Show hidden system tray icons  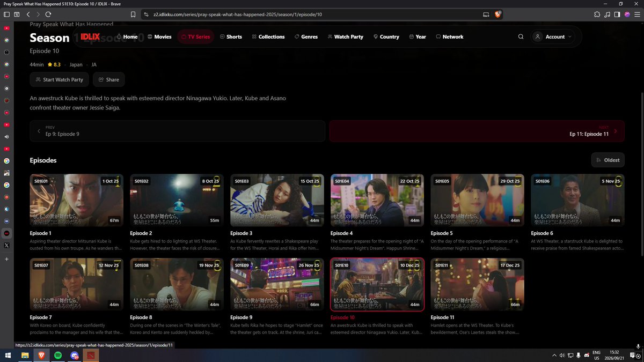555,355
